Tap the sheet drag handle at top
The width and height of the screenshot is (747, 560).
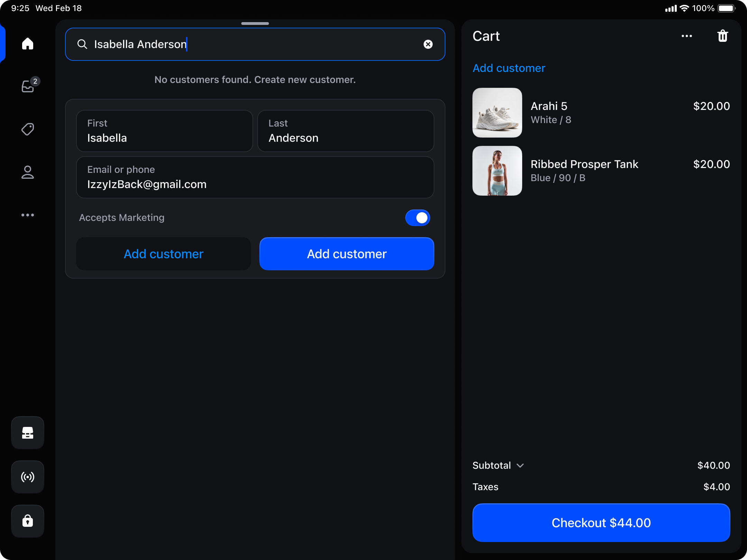[x=255, y=24]
